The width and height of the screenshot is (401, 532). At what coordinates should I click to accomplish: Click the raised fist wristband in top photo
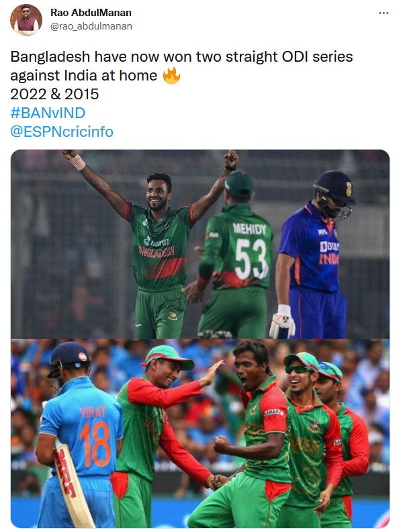pos(77,162)
